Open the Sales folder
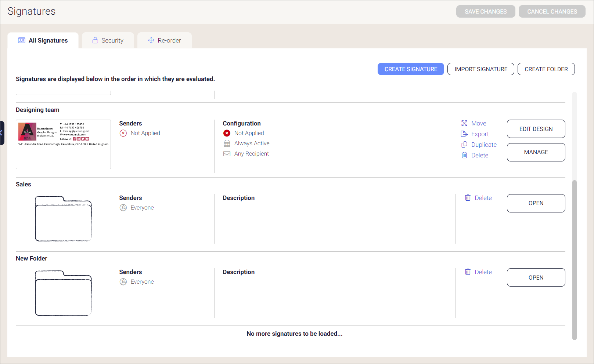594x364 pixels. [x=536, y=203]
